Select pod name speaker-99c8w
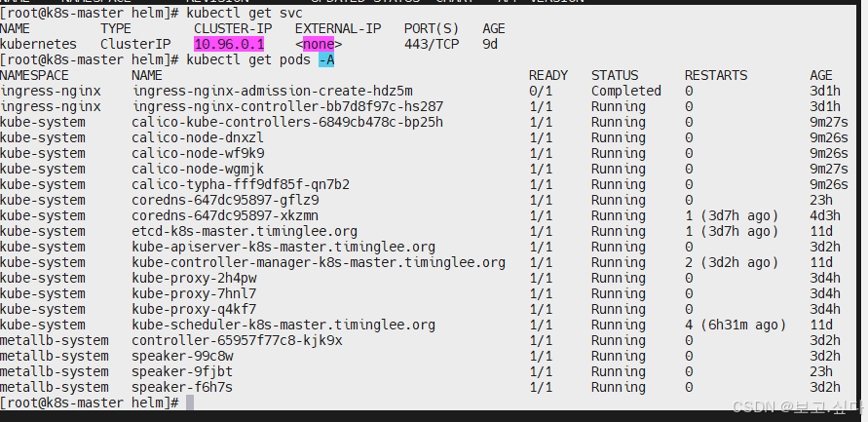The height and width of the screenshot is (422, 868). pyautogui.click(x=182, y=356)
